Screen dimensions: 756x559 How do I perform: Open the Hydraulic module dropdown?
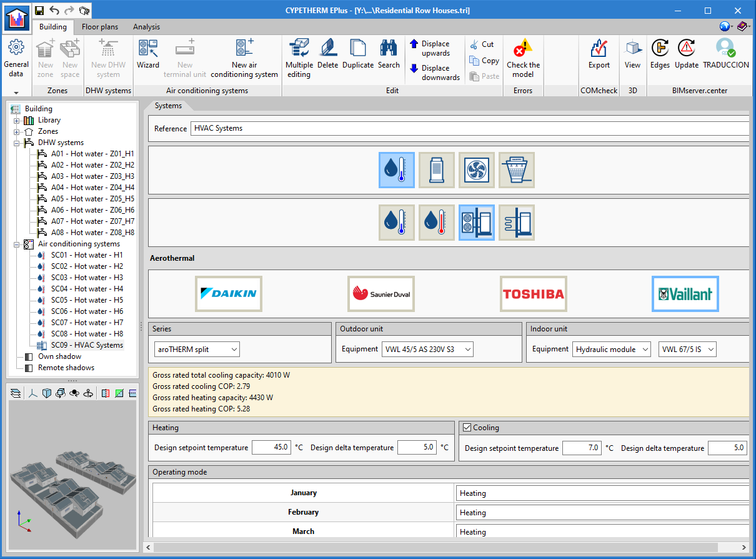click(x=612, y=349)
